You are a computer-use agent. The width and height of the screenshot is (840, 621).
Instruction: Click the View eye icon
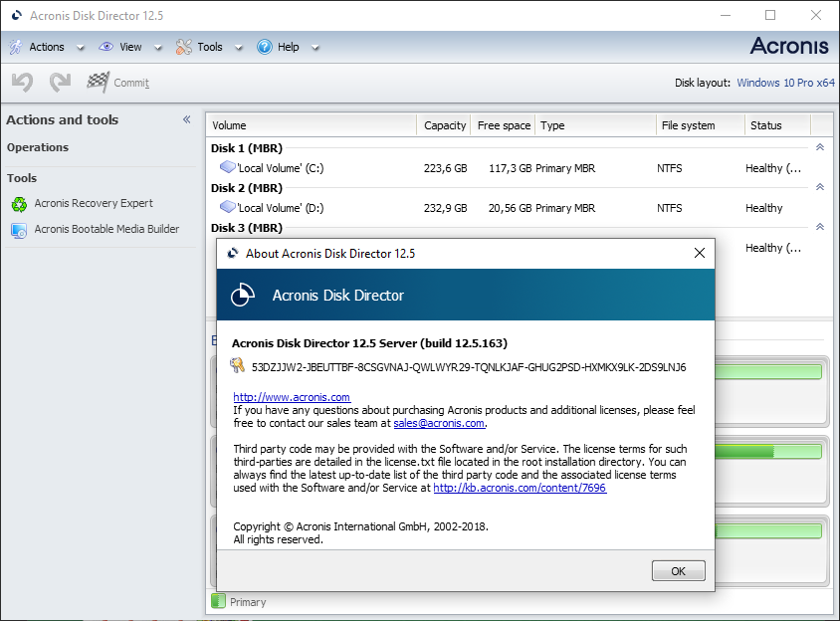[106, 47]
